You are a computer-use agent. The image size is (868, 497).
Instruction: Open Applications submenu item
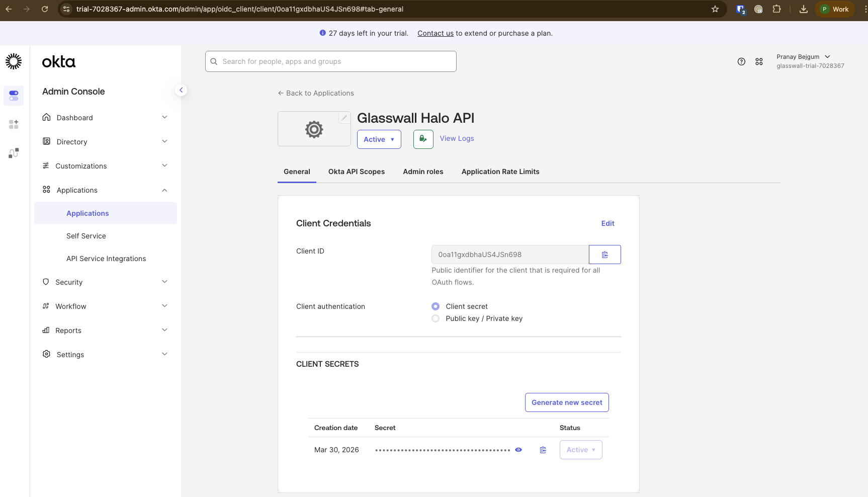click(x=106, y=213)
